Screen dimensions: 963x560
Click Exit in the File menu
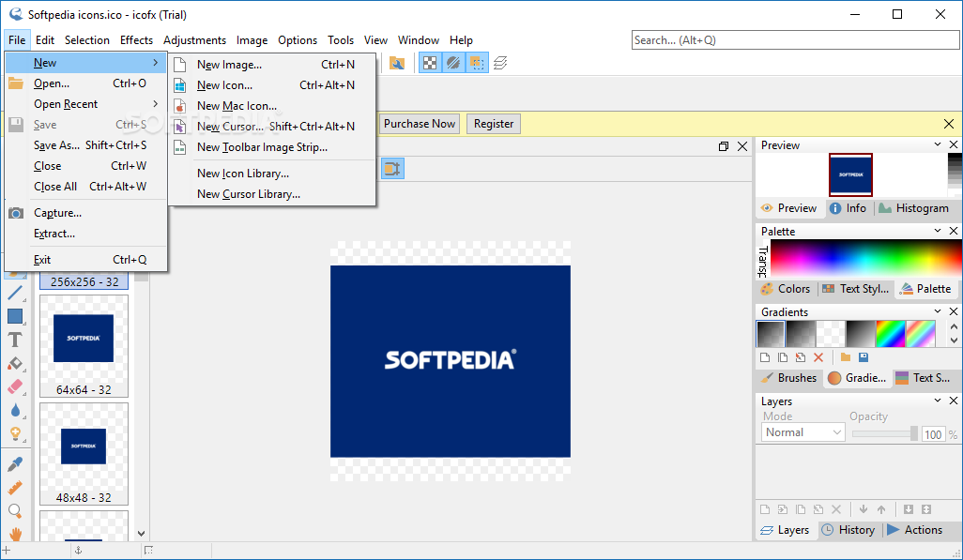point(86,261)
